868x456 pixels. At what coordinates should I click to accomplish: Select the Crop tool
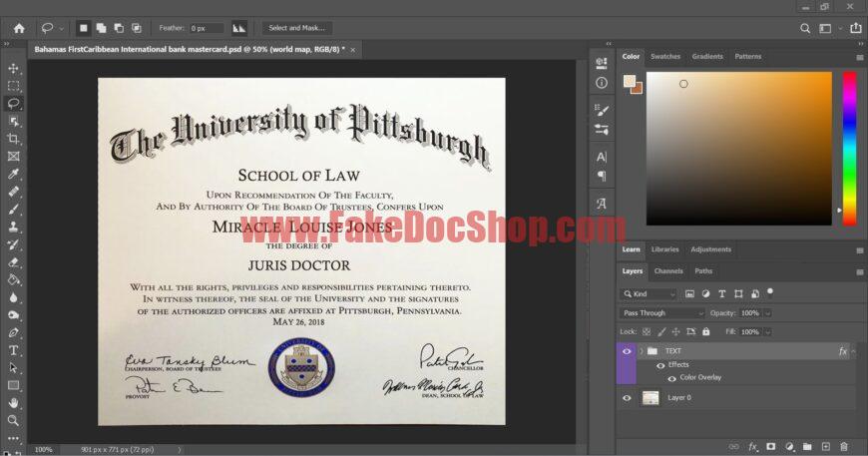coord(13,139)
